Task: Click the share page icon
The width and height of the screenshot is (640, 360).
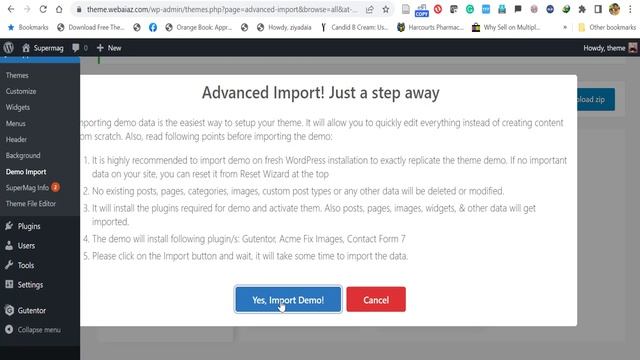Action: 369,9
